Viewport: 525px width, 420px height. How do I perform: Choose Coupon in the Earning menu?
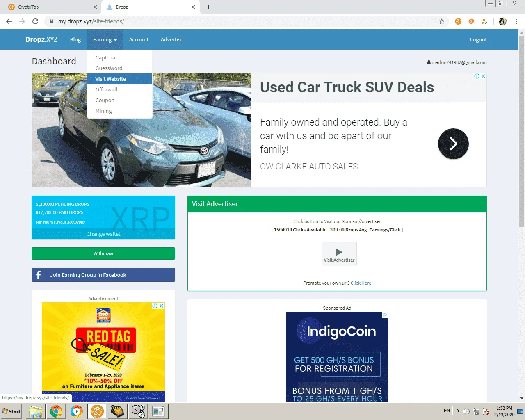pos(120,100)
